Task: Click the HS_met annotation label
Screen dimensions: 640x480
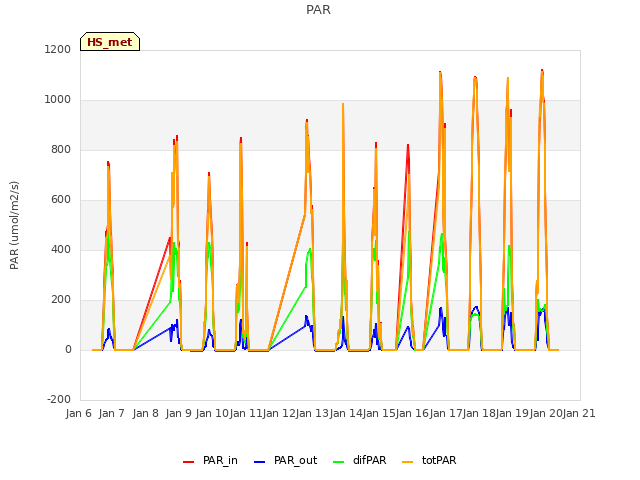Action: [x=110, y=42]
